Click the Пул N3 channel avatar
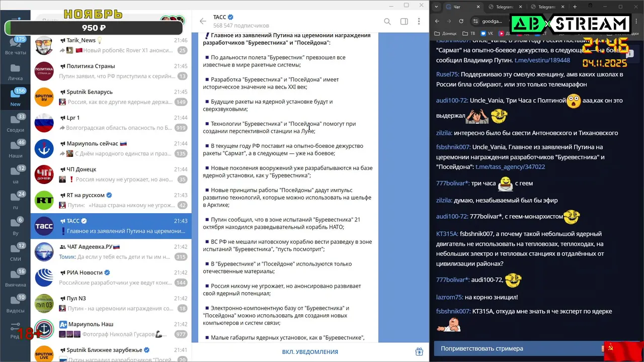Screen dimensions: 644x362 (44, 304)
